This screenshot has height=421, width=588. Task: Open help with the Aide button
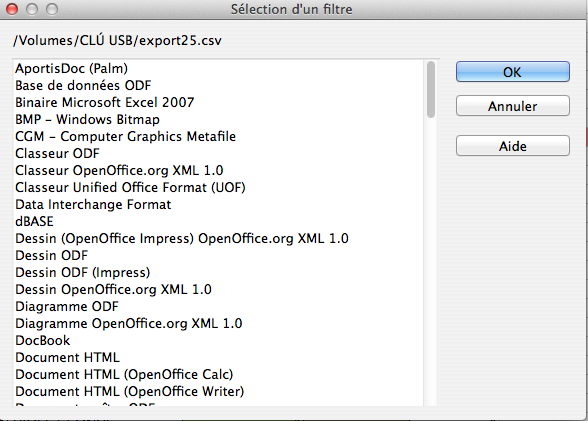513,146
